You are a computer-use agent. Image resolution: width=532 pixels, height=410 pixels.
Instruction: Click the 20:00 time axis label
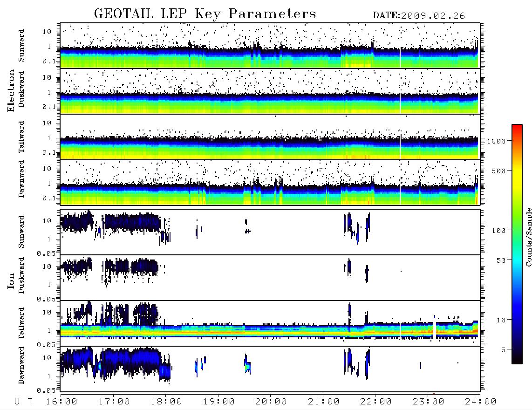(x=271, y=402)
